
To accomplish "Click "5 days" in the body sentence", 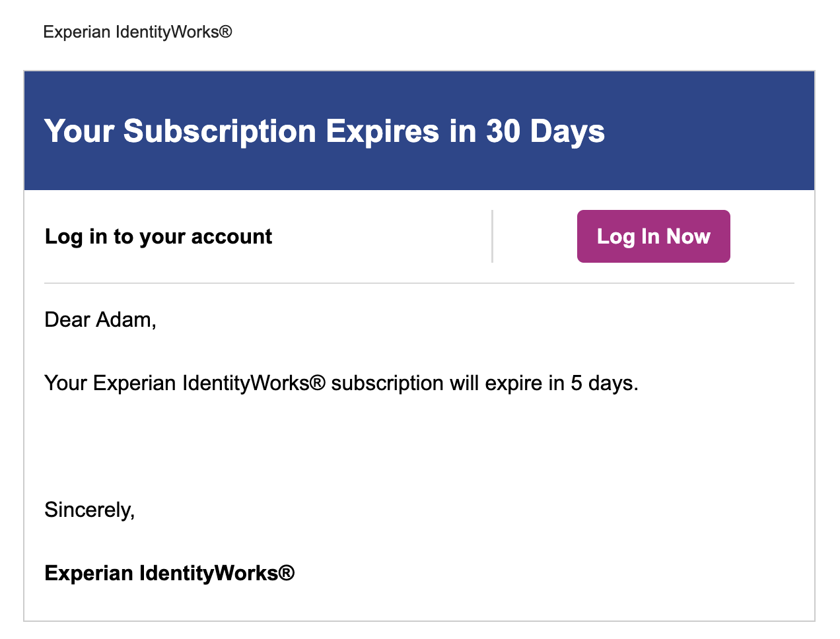I will click(x=602, y=383).
